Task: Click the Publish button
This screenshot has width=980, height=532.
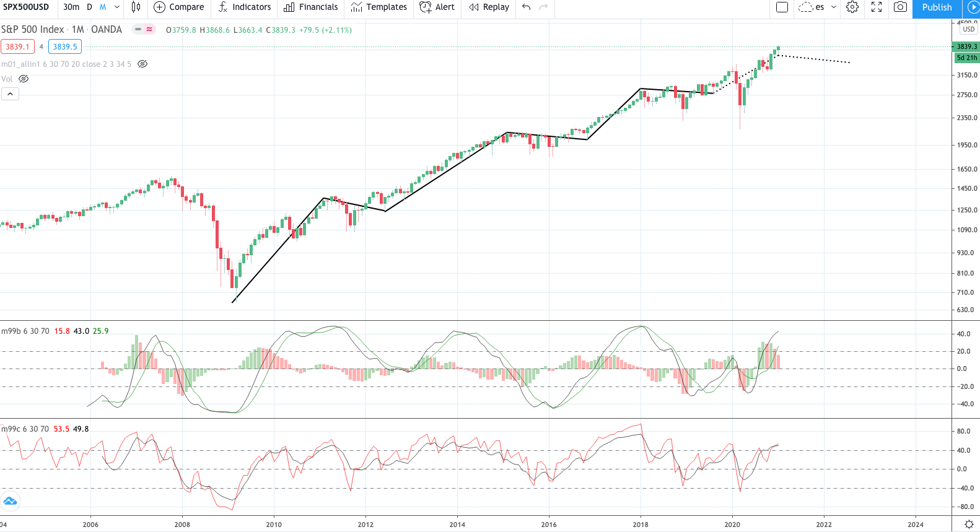Action: tap(937, 7)
